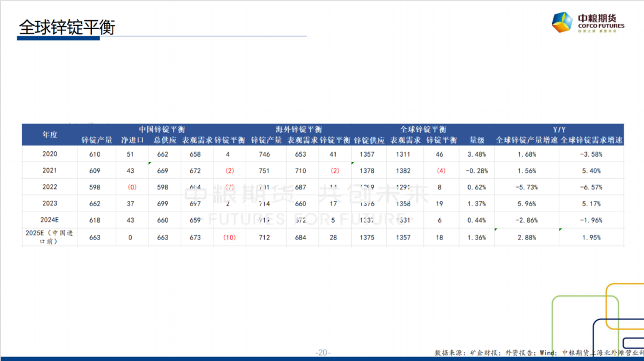
Task: Click 2023 global balance value 19
Action: 439,204
